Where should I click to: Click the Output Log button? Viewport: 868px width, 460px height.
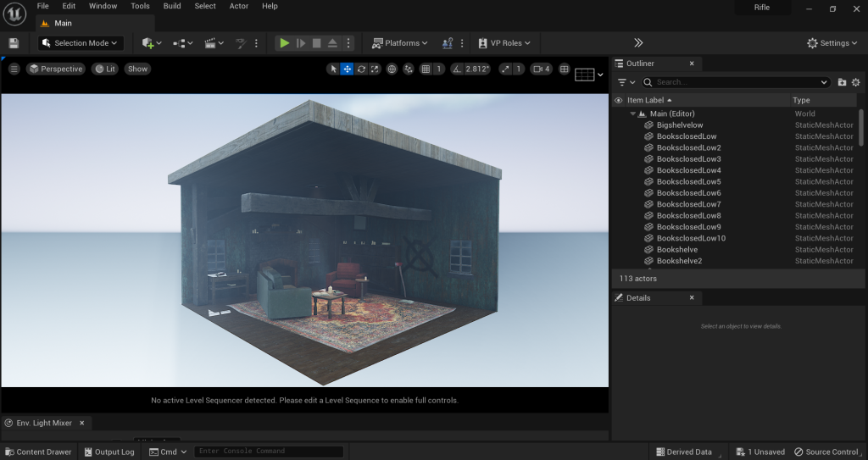coord(109,452)
